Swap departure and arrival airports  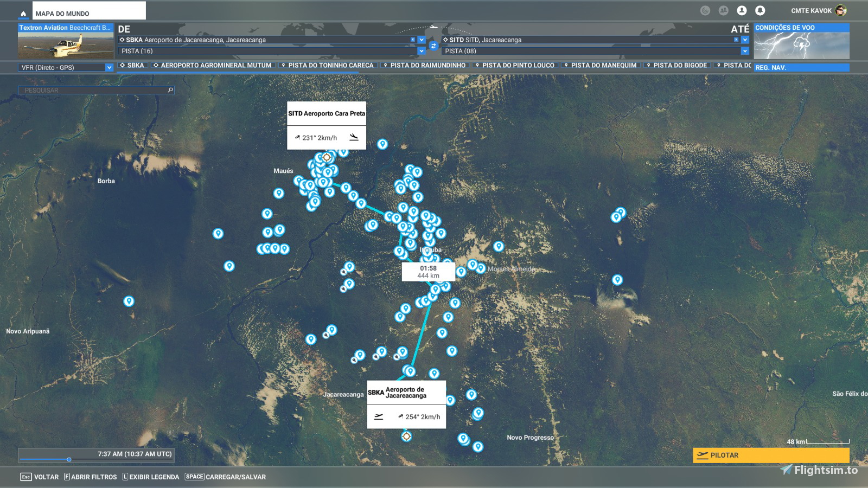click(433, 46)
